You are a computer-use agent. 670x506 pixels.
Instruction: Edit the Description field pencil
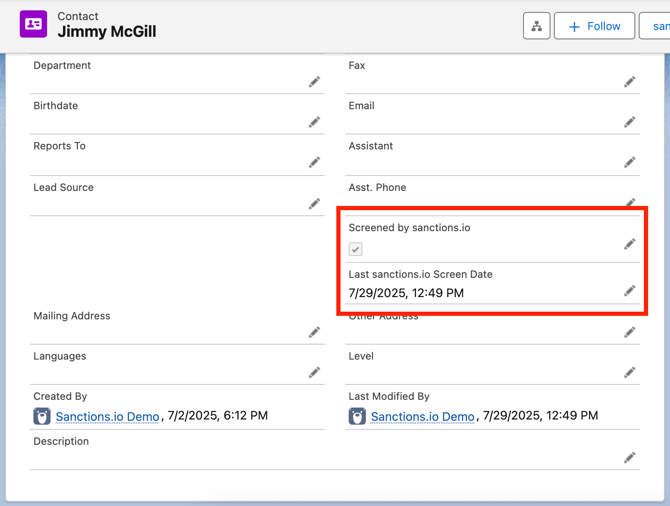click(629, 457)
